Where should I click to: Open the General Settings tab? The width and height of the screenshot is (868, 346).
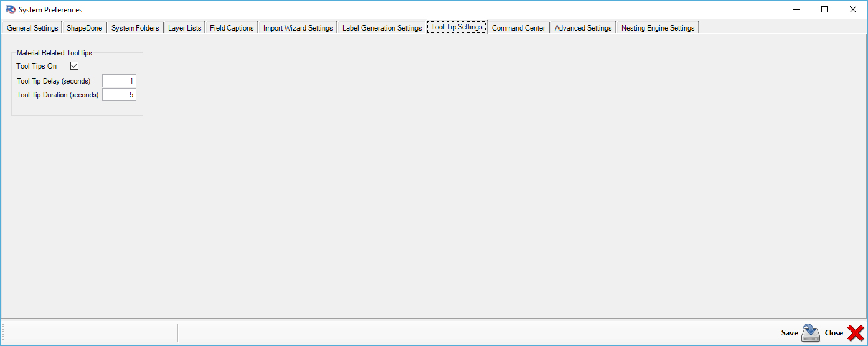(32, 28)
